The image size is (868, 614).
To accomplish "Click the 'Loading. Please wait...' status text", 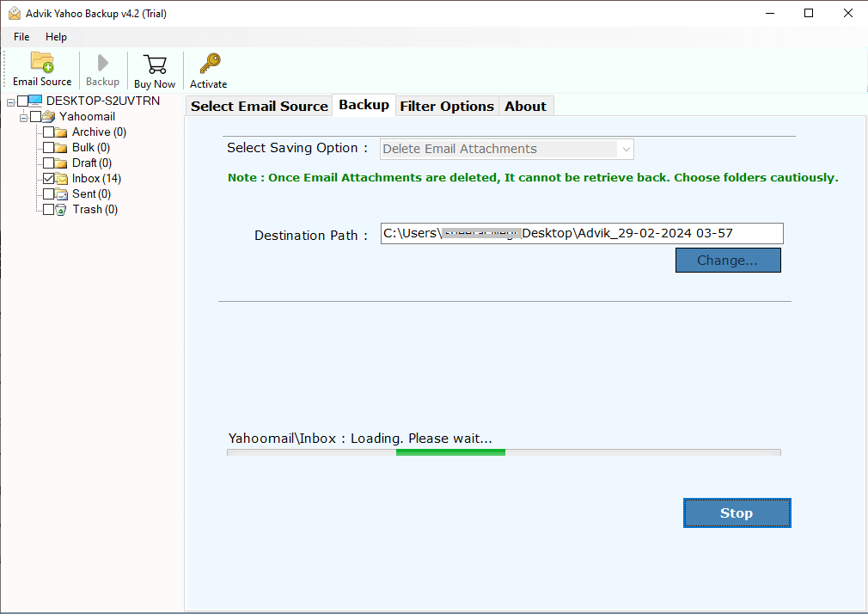I will tap(421, 439).
